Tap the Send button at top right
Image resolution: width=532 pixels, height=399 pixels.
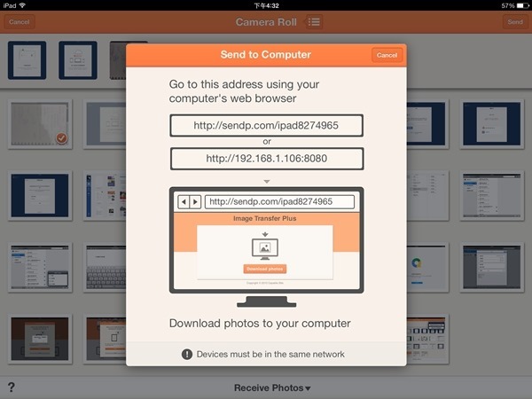[513, 21]
